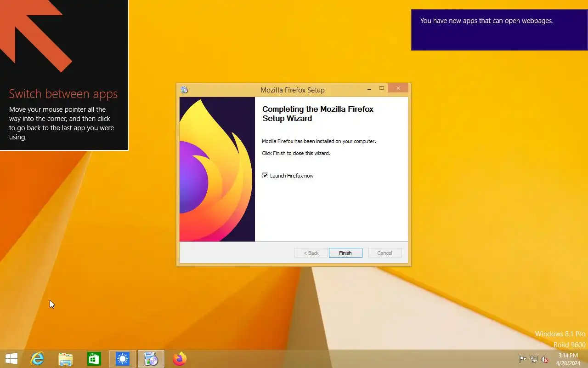Click the muted volume tray icon
Screen dimensions: 588x368
point(545,359)
